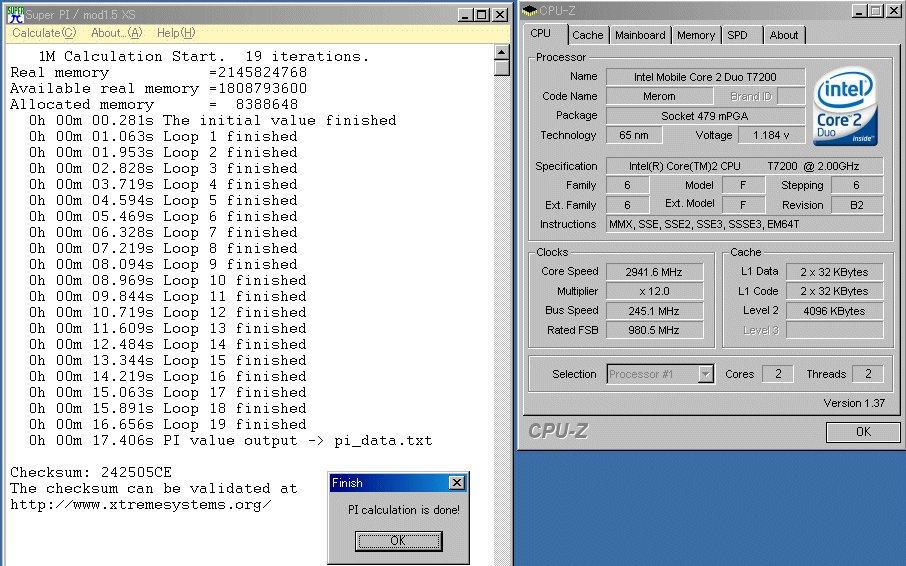Click the PI value output pi_data.txt line
Image resolution: width=906 pixels, height=566 pixels.
tap(231, 441)
